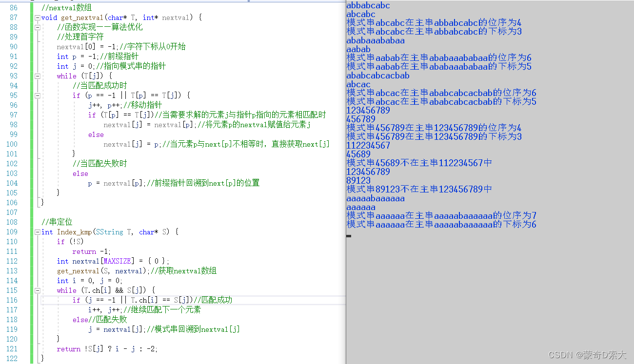Click 'return -1;' on line 111

pos(92,251)
